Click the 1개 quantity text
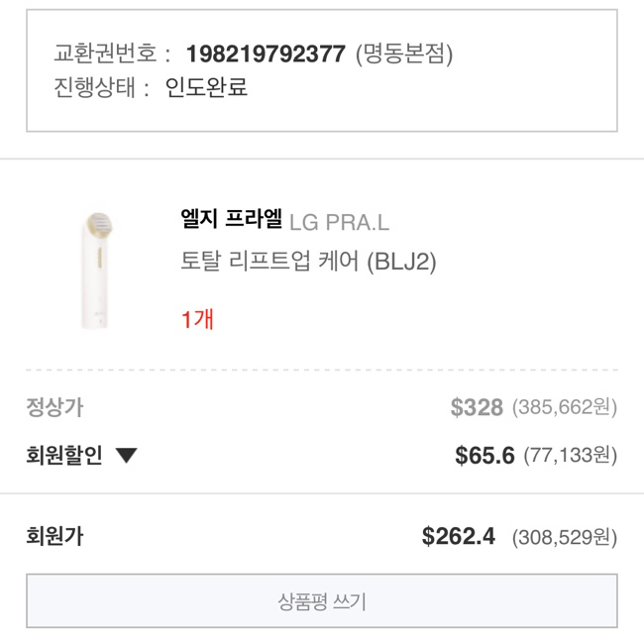Screen dimensions: 644x644 197,319
